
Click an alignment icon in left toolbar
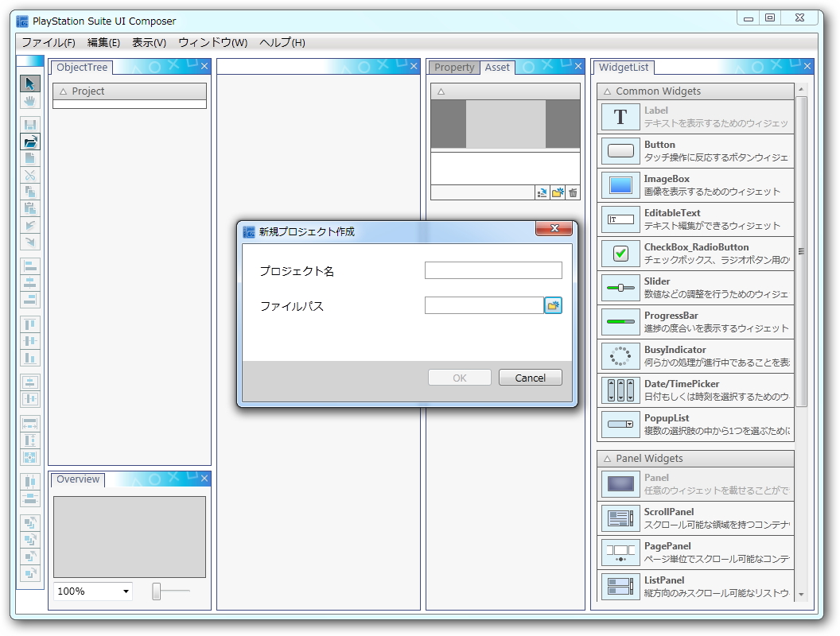point(29,265)
